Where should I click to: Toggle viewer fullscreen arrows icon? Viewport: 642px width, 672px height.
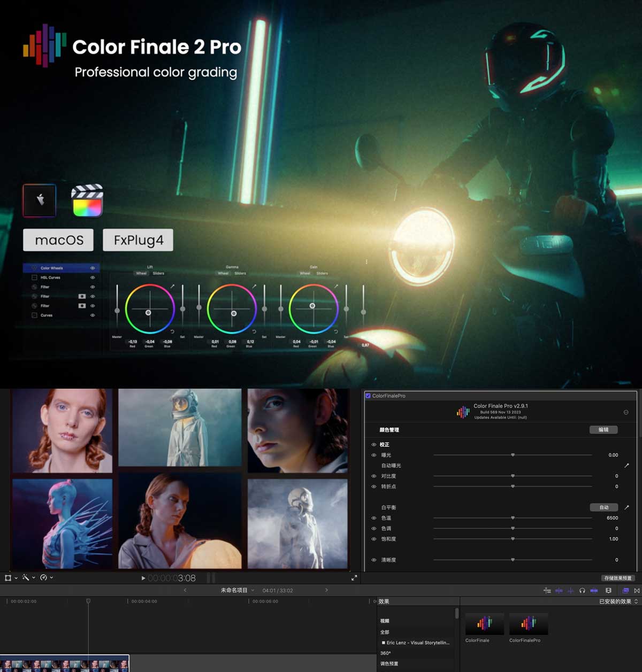pos(354,578)
